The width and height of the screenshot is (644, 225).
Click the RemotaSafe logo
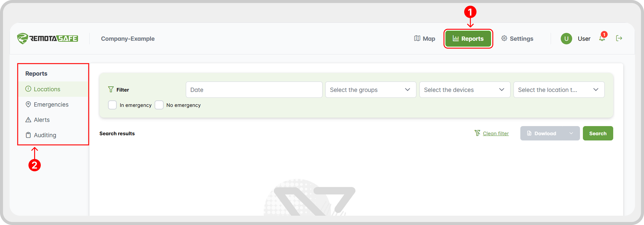pyautogui.click(x=48, y=38)
